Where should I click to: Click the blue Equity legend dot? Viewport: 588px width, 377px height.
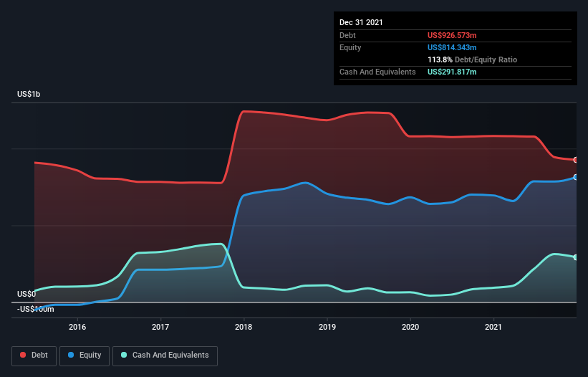click(71, 355)
